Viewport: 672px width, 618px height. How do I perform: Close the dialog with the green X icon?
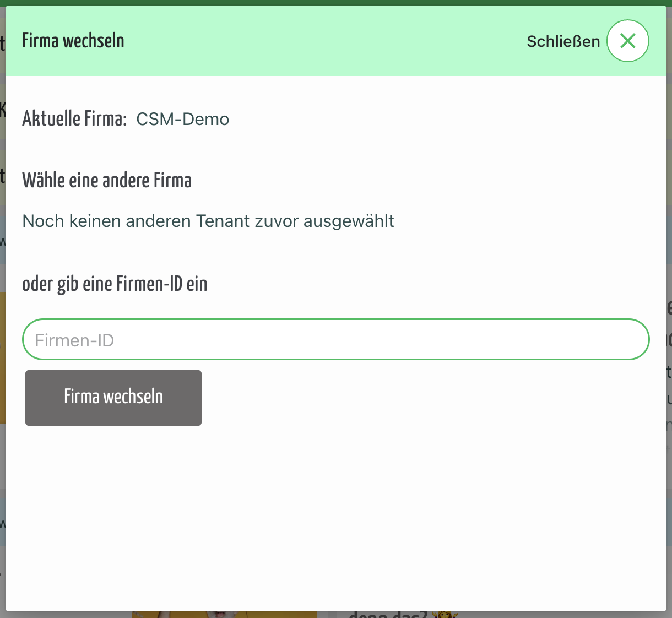coord(628,41)
